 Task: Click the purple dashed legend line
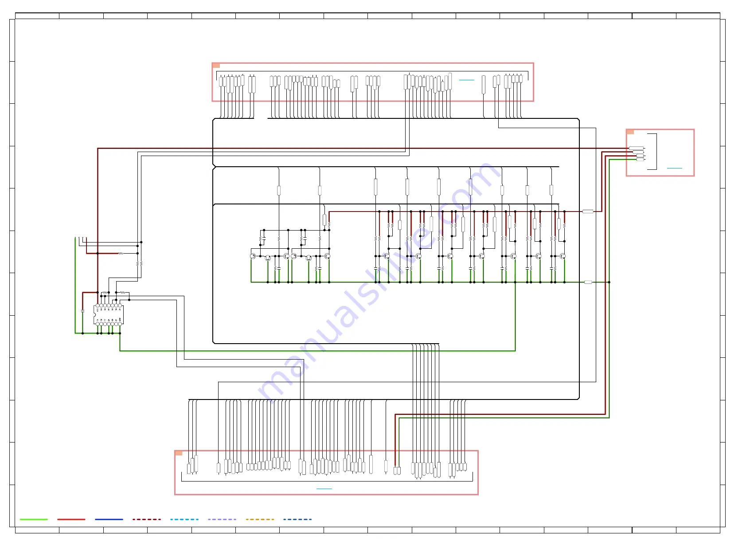coord(222,519)
